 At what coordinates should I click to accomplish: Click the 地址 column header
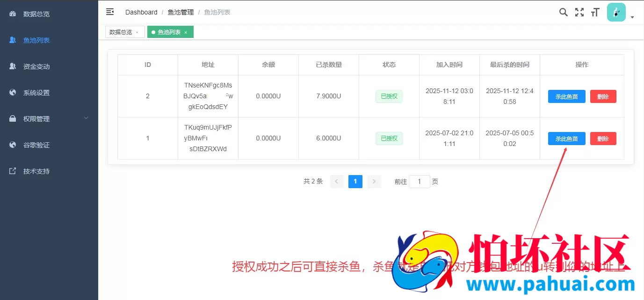(208, 65)
